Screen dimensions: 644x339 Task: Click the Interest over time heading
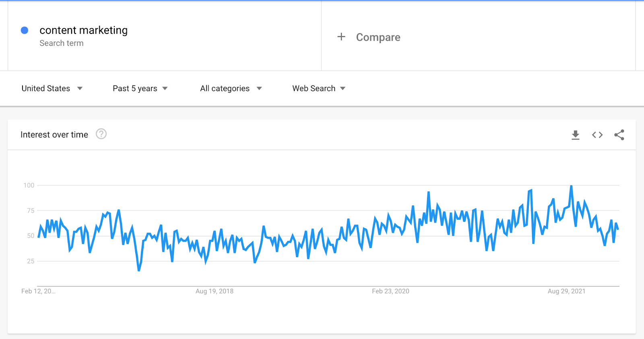click(54, 135)
